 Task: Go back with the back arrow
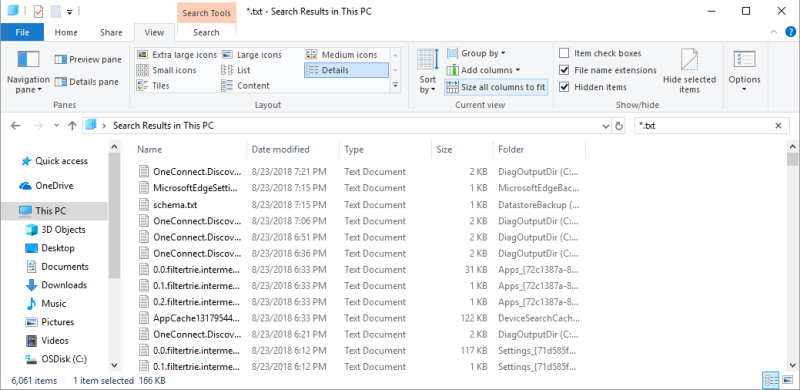tap(15, 126)
